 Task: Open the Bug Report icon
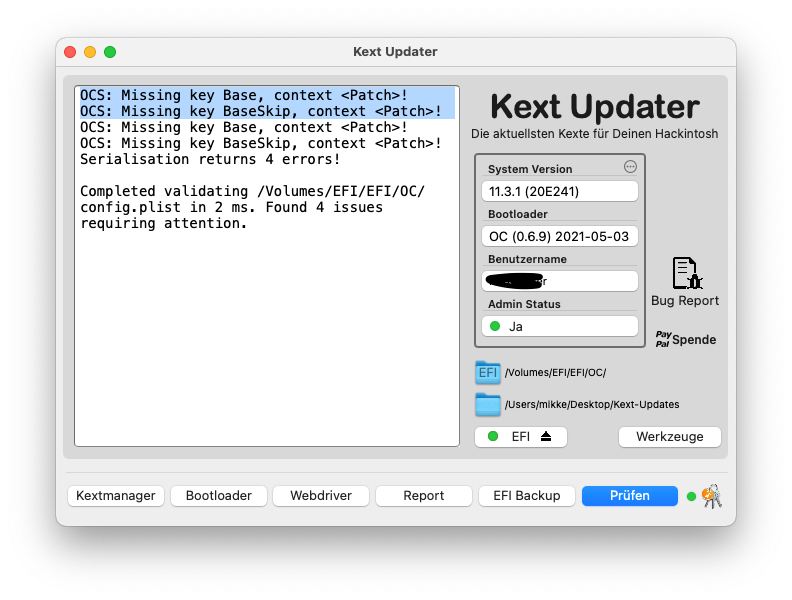click(686, 273)
